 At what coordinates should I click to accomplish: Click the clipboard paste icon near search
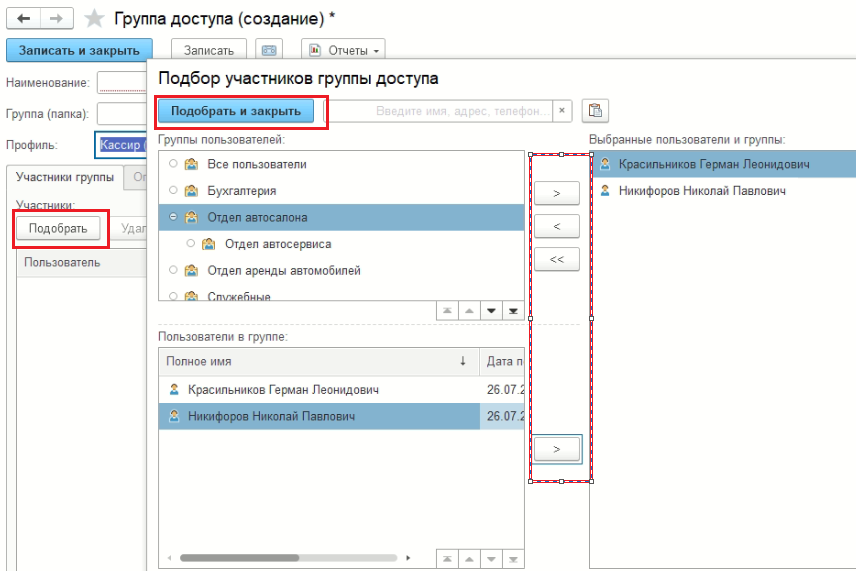pos(595,111)
